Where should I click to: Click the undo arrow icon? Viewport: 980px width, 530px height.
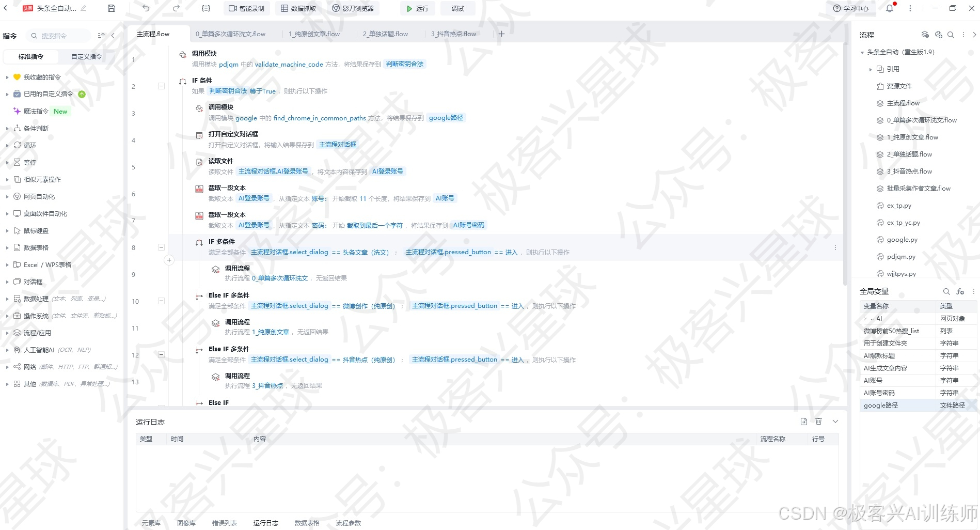point(146,8)
